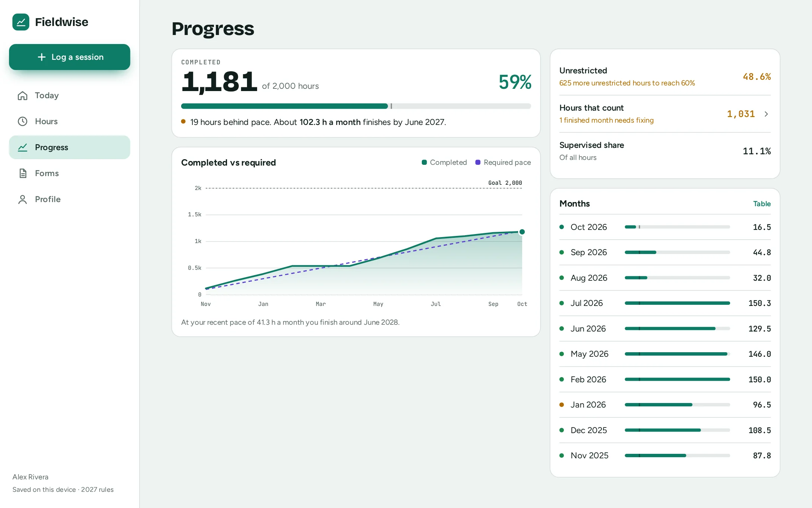This screenshot has height=508, width=812.
Task: Click the 1 finished month needs fixing note
Action: coord(606,120)
